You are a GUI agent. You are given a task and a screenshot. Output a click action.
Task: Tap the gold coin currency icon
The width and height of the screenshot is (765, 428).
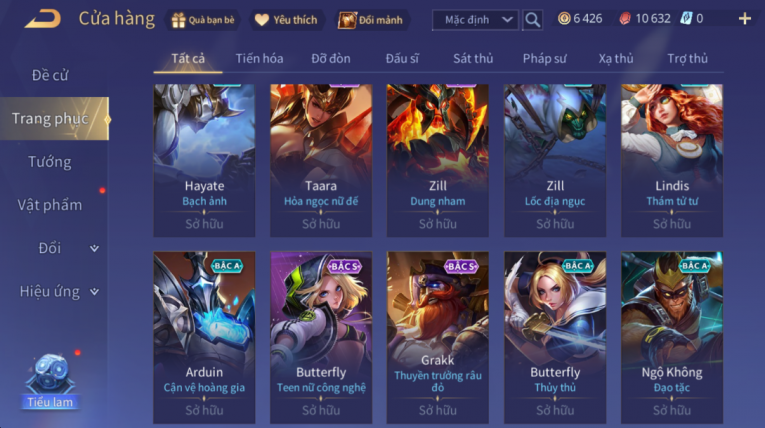coord(564,19)
